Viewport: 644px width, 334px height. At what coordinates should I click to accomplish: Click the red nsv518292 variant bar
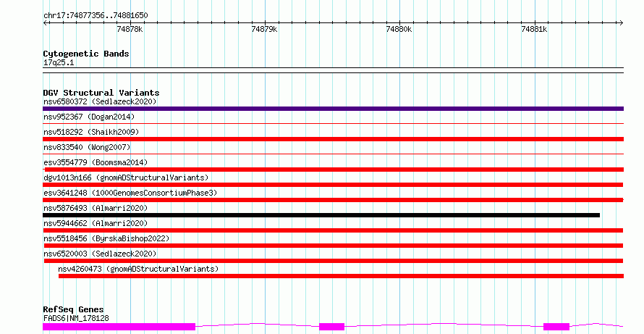(333, 139)
